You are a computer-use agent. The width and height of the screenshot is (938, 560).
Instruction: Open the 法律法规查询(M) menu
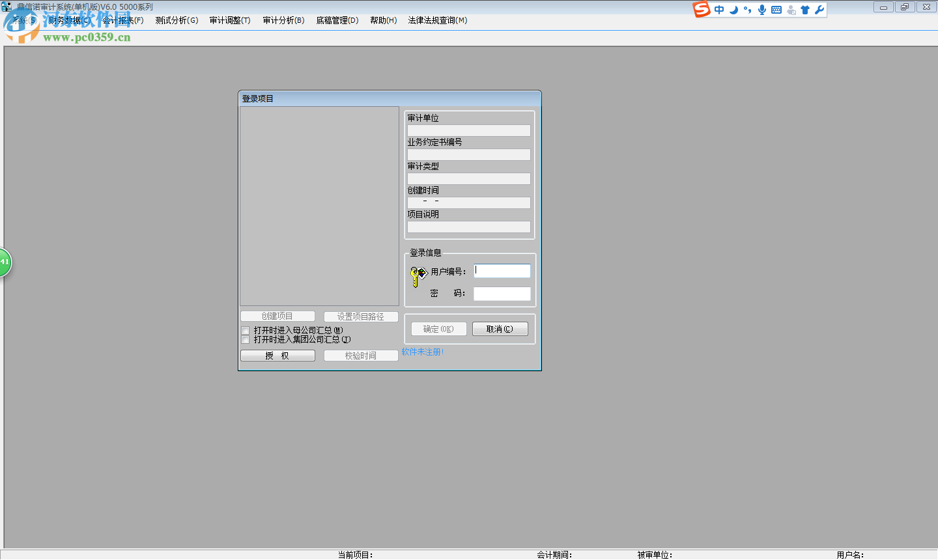pos(438,20)
